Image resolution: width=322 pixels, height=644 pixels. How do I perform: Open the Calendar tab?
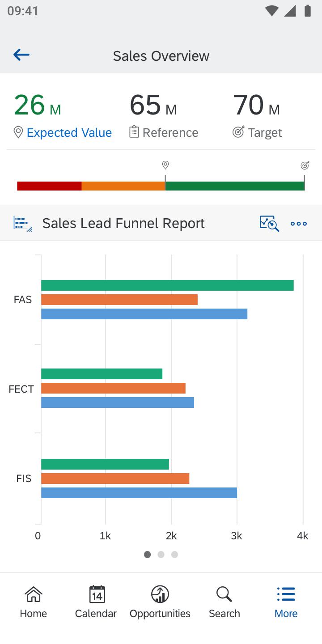tap(96, 602)
